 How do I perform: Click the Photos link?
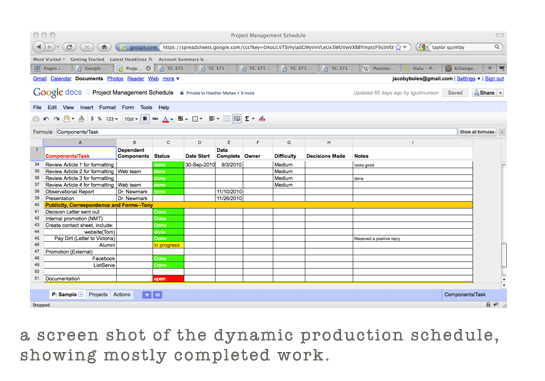click(115, 79)
